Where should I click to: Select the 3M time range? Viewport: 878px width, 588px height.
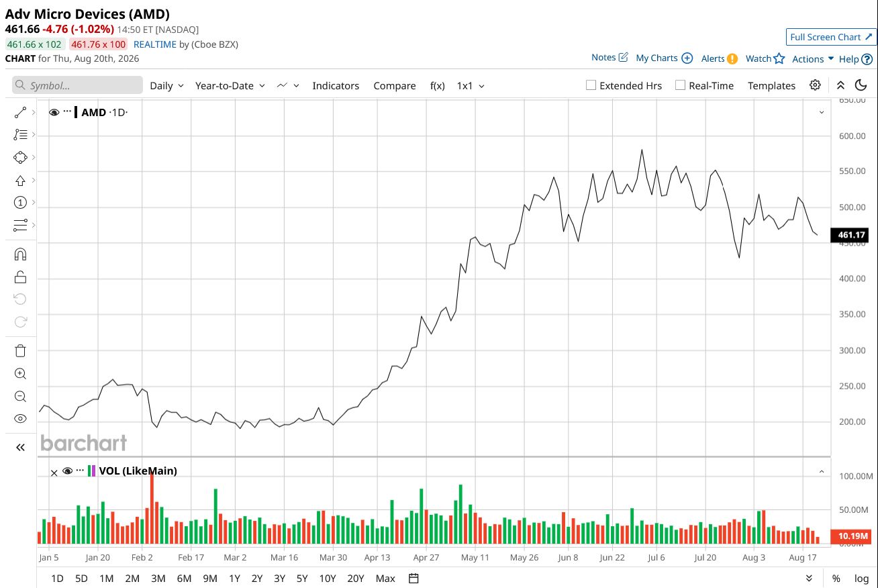(x=158, y=579)
